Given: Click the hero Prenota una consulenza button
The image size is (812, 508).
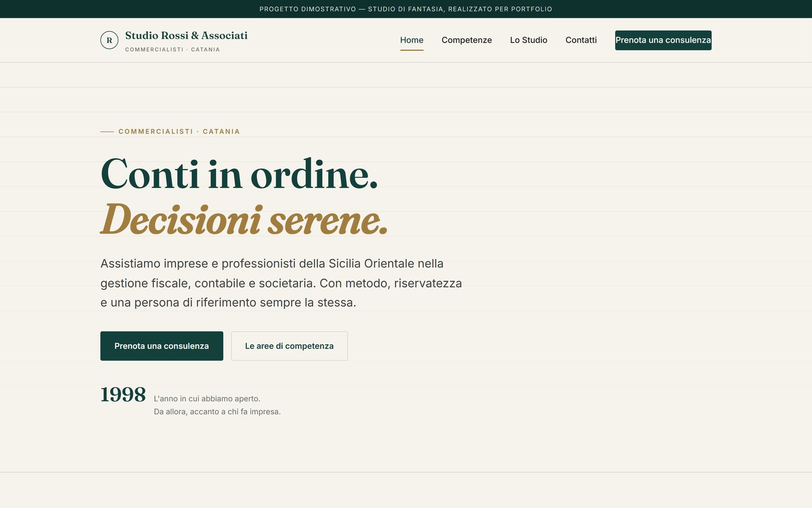Looking at the screenshot, I should click(x=161, y=346).
